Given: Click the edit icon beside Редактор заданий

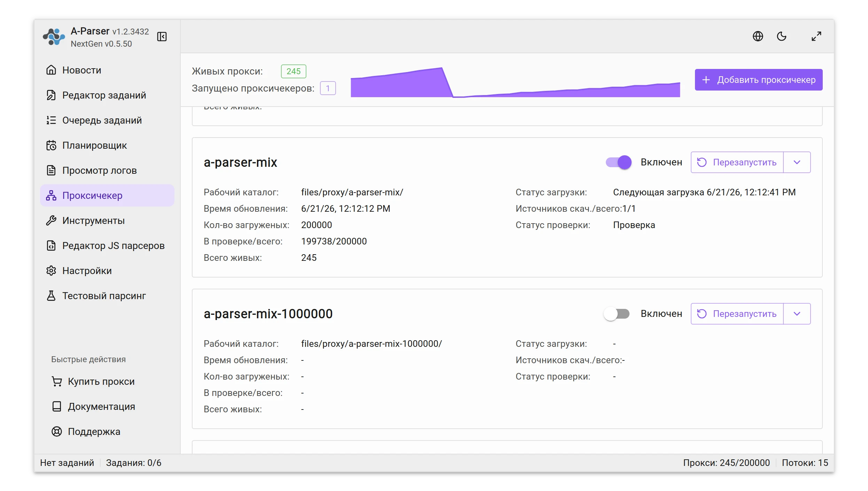Looking at the screenshot, I should pyautogui.click(x=51, y=95).
